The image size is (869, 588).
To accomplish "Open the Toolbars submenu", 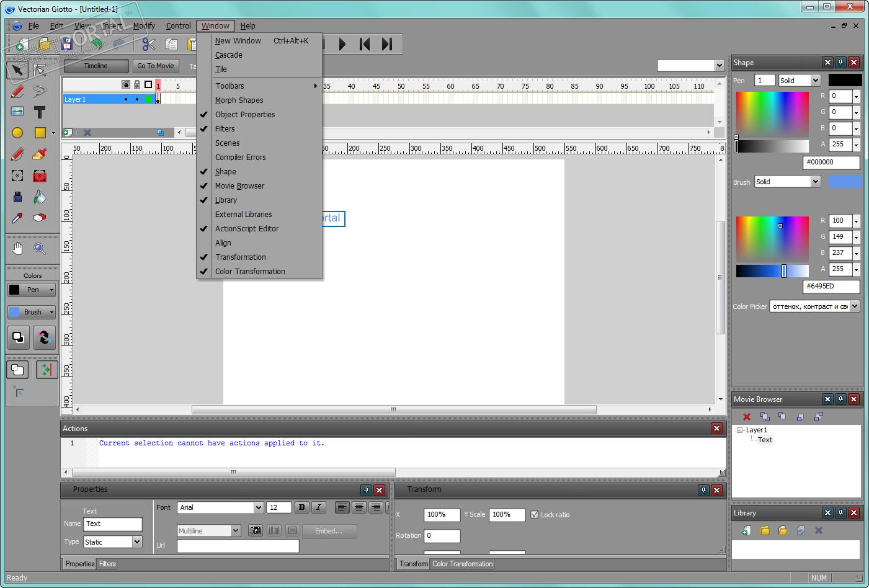I will (x=259, y=86).
